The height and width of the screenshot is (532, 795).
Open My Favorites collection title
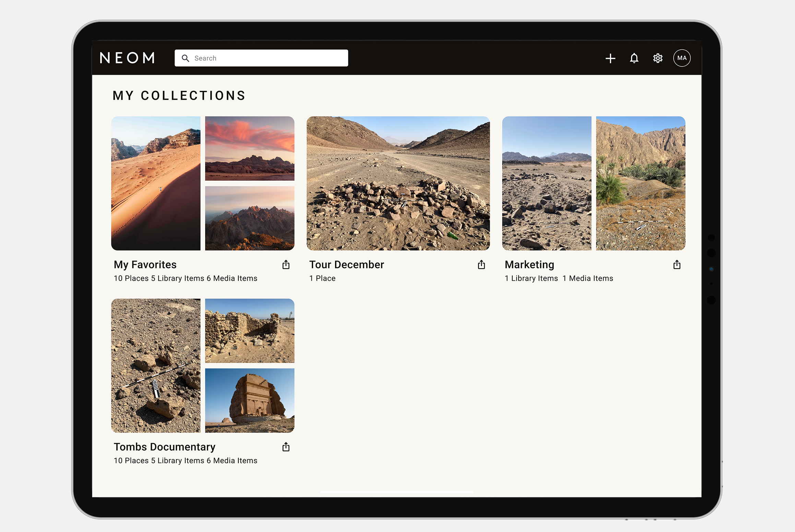[145, 265]
